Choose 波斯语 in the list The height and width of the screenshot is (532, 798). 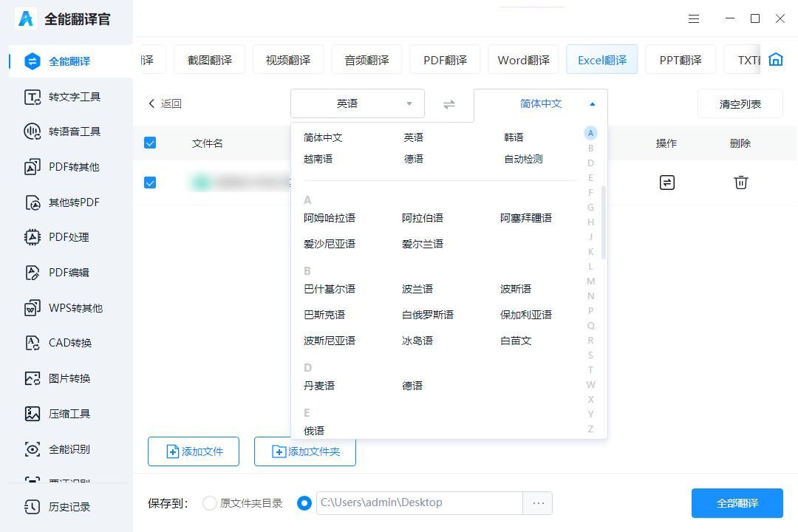coord(516,289)
